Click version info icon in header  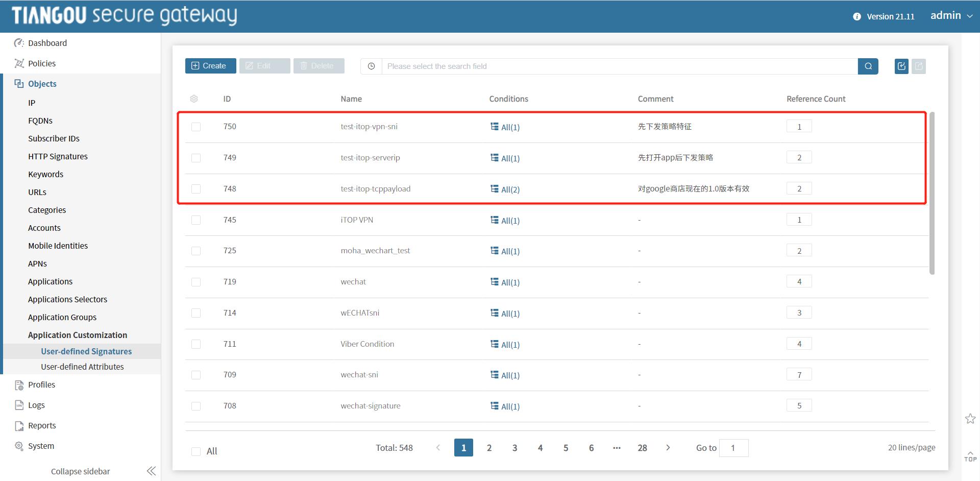coord(856,17)
